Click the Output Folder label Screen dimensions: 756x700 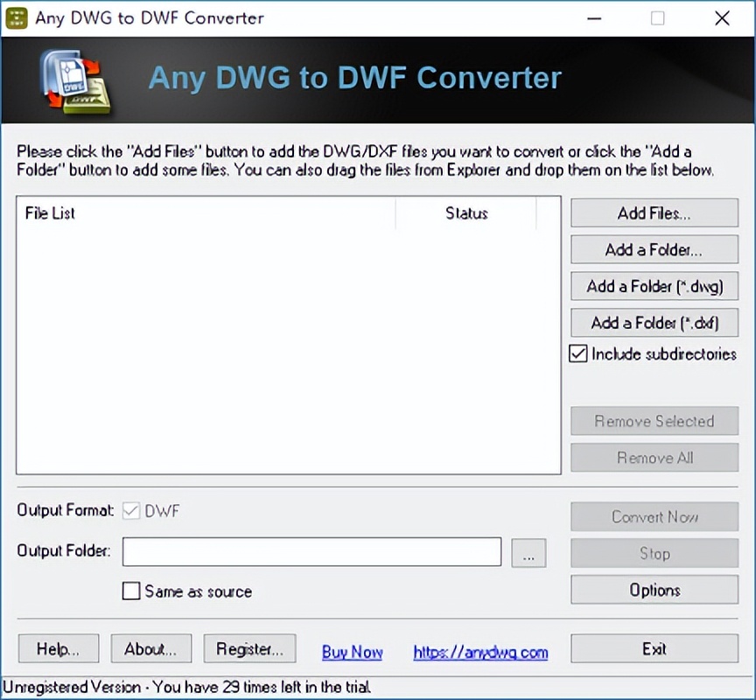64,550
